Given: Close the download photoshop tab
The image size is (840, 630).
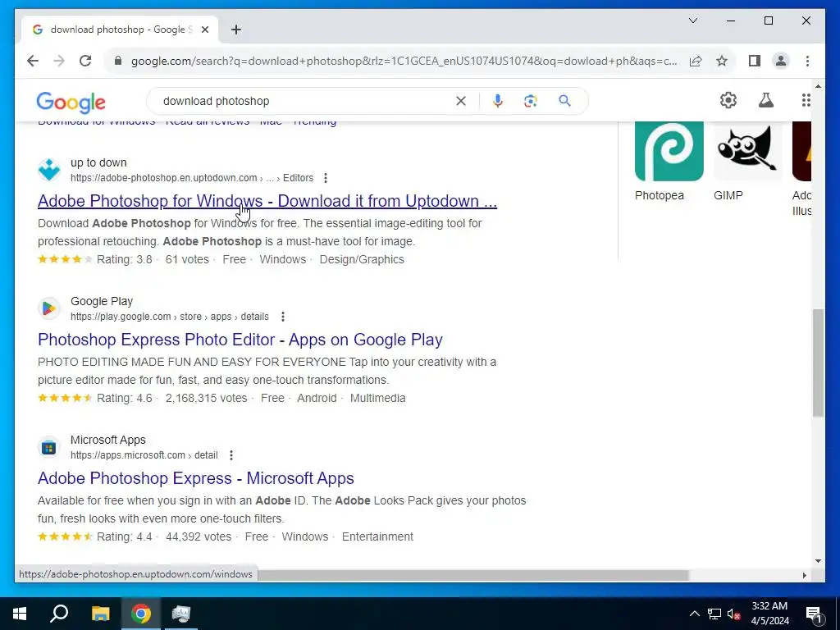Looking at the screenshot, I should pos(204,30).
